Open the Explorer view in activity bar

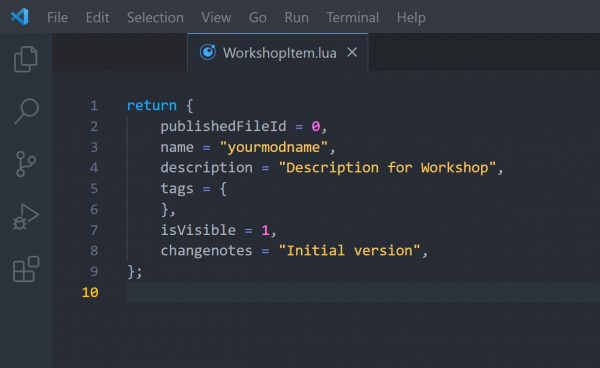tap(26, 59)
